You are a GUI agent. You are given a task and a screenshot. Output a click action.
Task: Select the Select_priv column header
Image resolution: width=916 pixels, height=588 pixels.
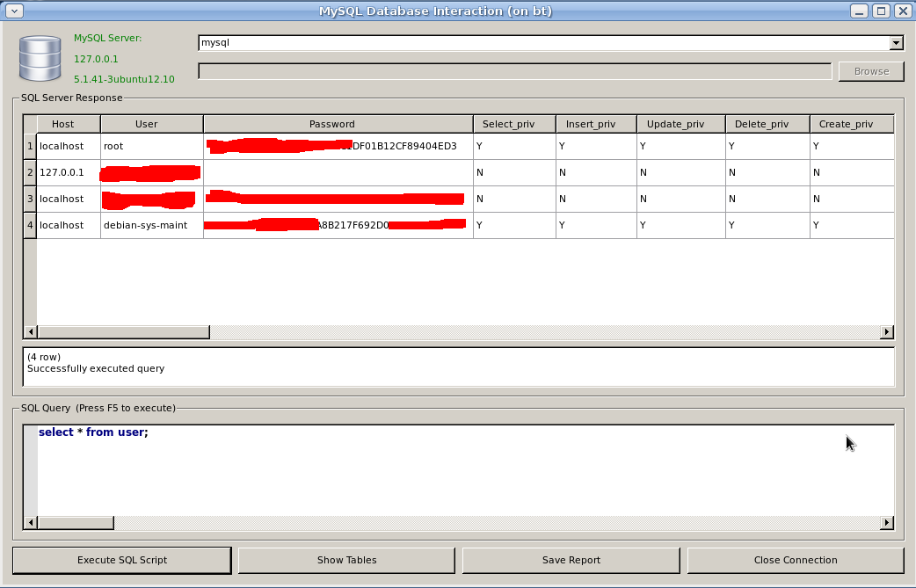508,124
